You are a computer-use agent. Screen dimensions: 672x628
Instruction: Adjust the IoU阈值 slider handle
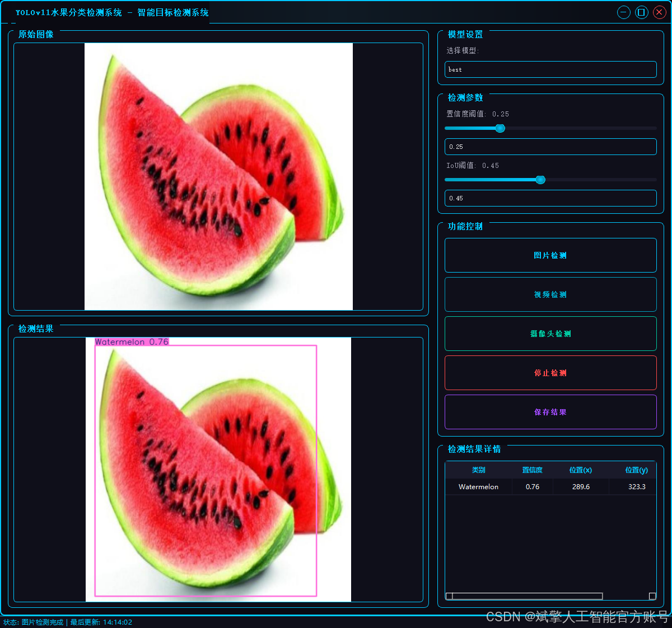coord(540,180)
